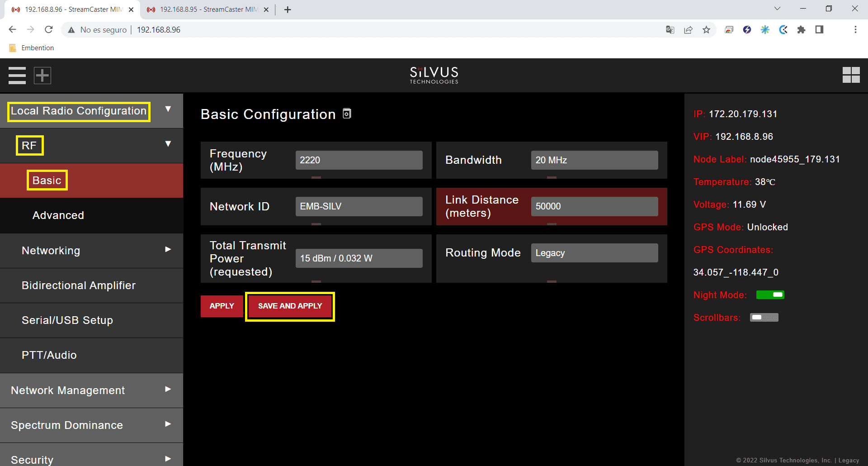Open Serial/USB Setup menu item
868x466 pixels.
[67, 320]
